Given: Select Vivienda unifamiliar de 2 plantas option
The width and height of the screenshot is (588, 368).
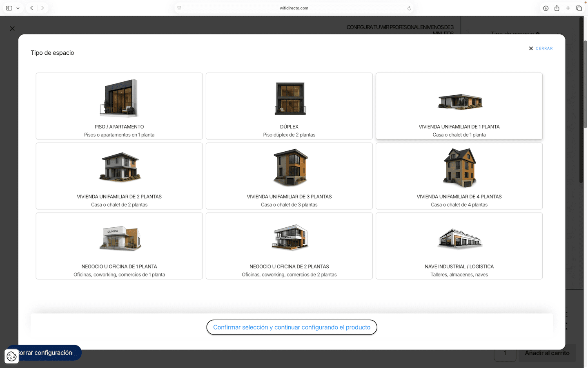Looking at the screenshot, I should pos(119,176).
